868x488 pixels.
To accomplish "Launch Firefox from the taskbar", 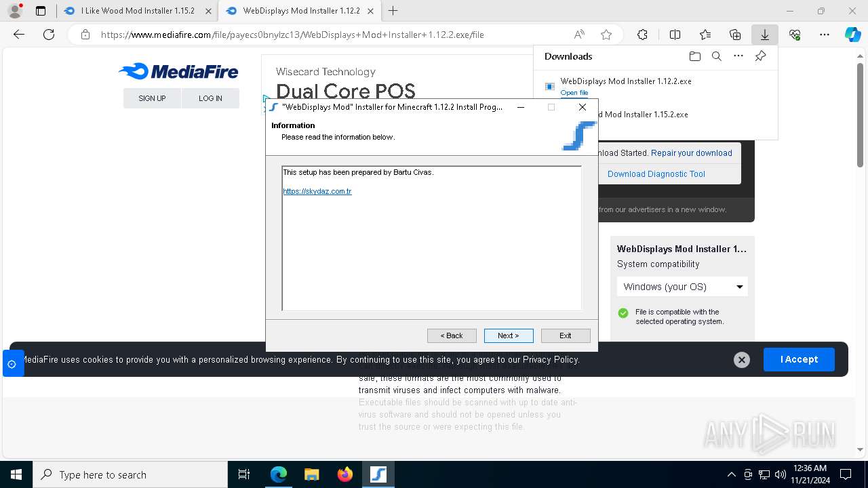I will click(344, 474).
